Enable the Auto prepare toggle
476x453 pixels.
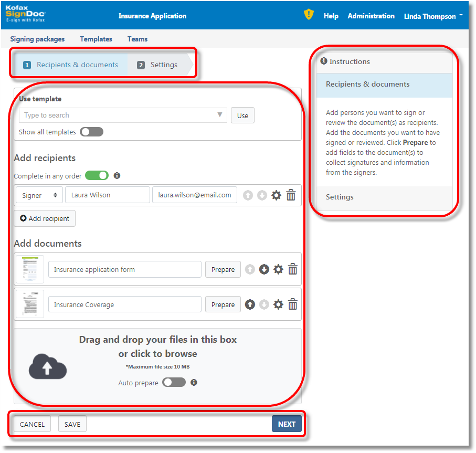point(174,383)
